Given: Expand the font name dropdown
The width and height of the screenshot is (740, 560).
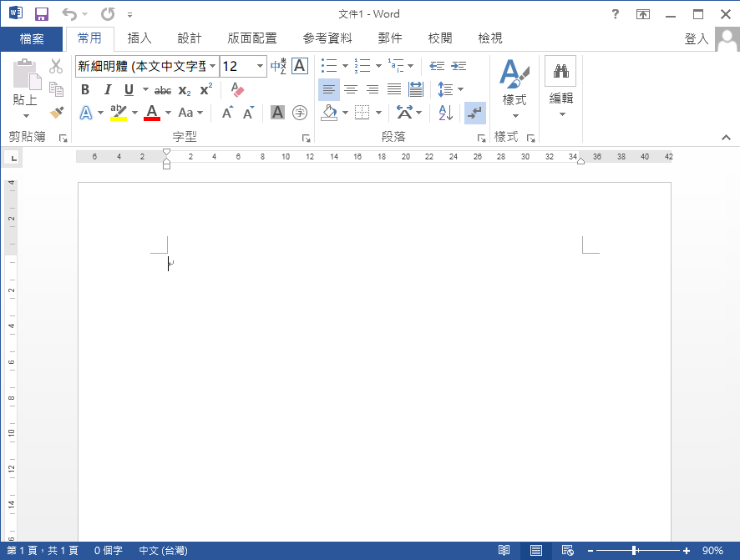Looking at the screenshot, I should (213, 66).
